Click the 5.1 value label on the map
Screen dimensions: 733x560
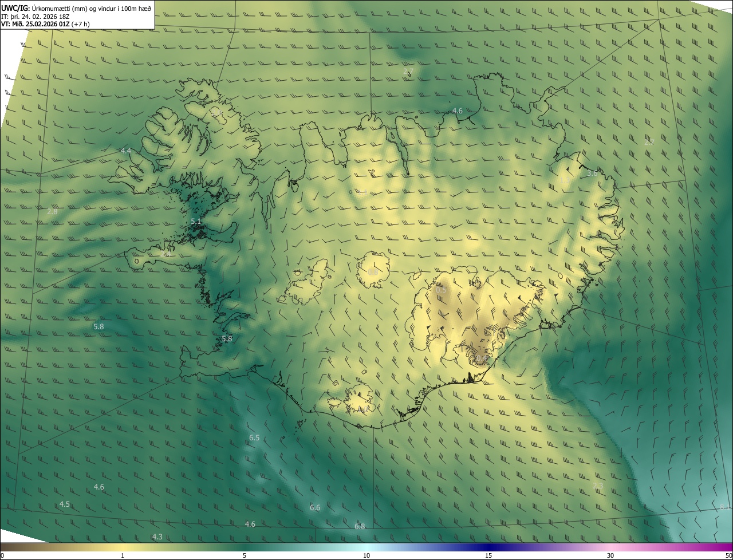pyautogui.click(x=196, y=221)
